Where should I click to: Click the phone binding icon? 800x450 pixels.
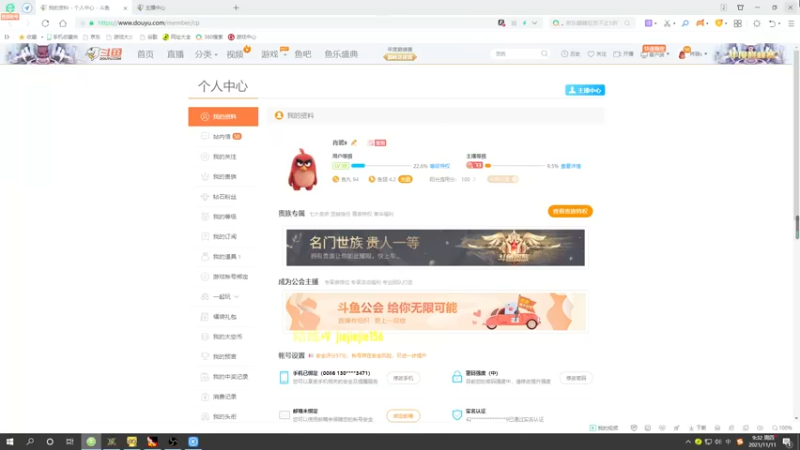point(284,378)
